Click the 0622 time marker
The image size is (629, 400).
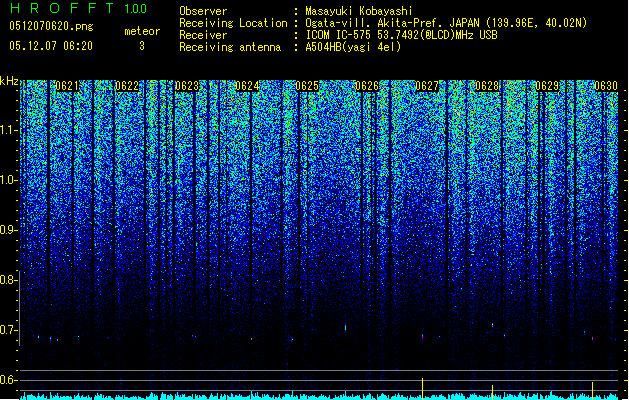[x=127, y=86]
